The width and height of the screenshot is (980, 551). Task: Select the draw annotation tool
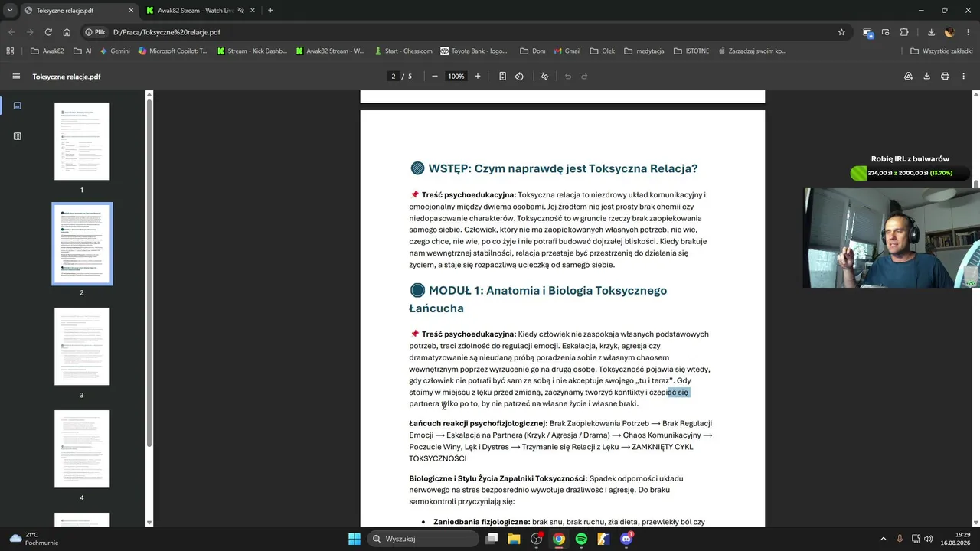[545, 77]
